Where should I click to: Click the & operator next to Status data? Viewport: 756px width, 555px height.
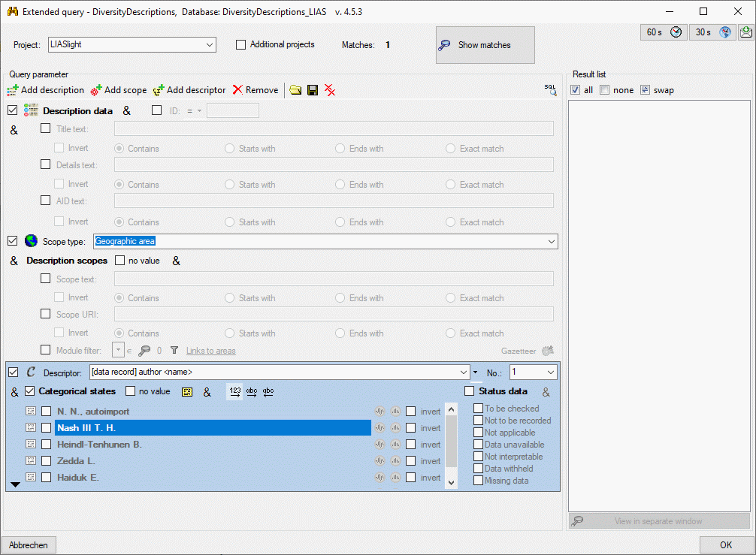(x=546, y=392)
